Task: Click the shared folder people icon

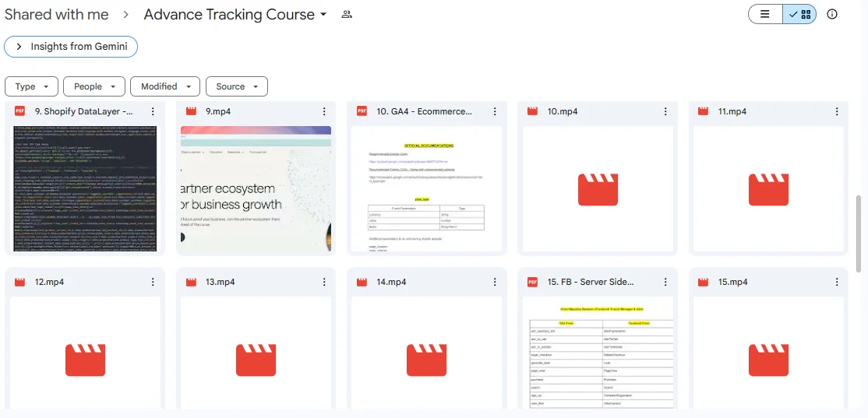Action: click(x=347, y=15)
